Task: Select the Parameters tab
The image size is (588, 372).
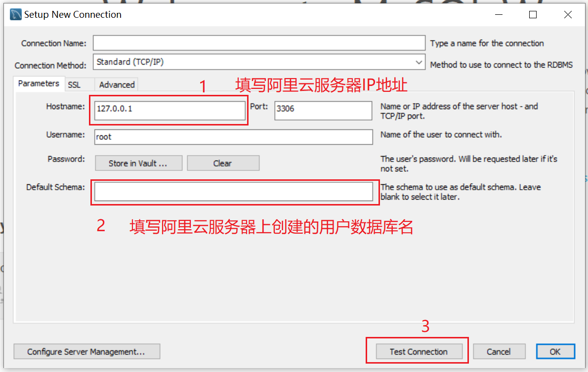Action: [x=39, y=83]
